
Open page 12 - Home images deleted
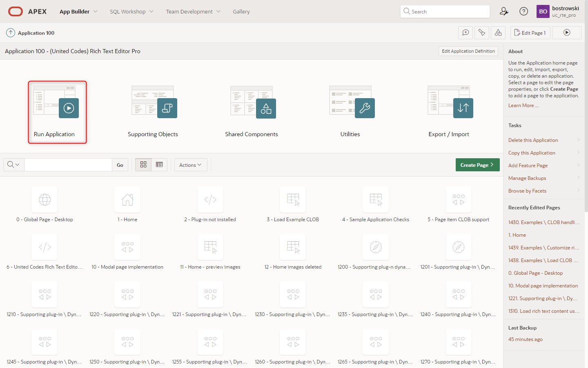[x=293, y=253]
